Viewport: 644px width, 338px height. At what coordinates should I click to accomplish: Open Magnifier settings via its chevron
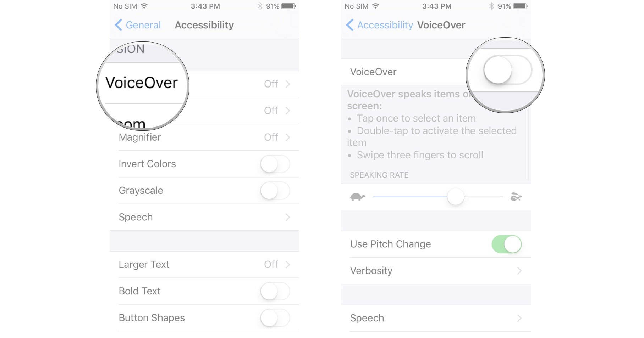[288, 137]
